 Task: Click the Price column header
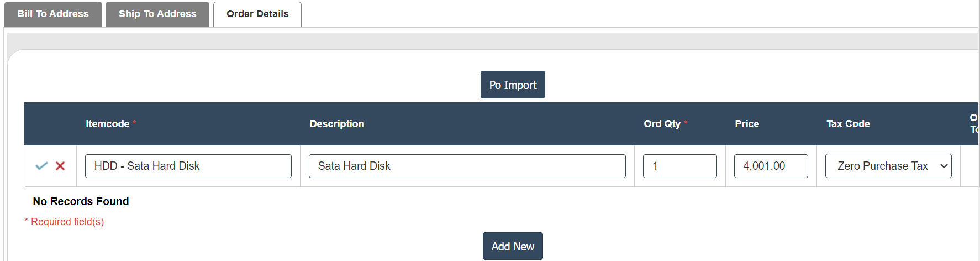click(747, 124)
